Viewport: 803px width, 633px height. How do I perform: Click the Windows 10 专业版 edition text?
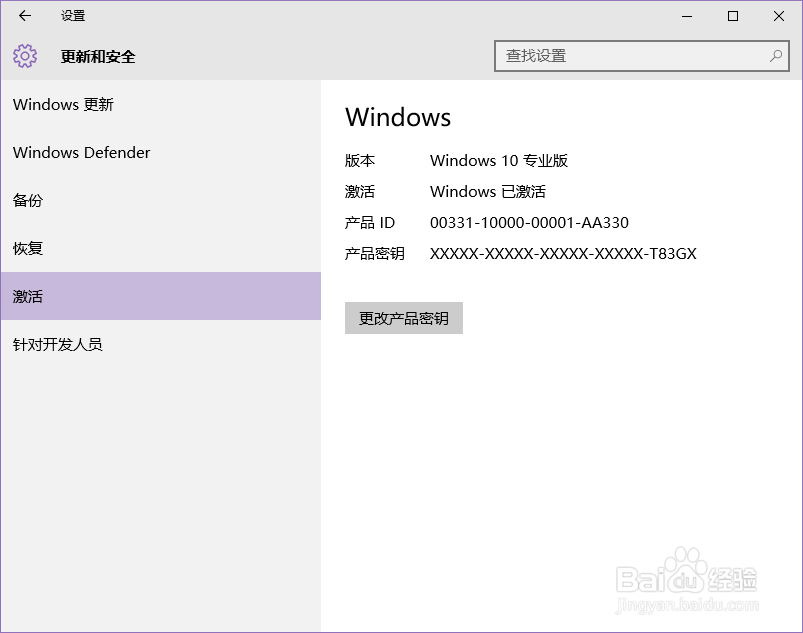tap(499, 161)
